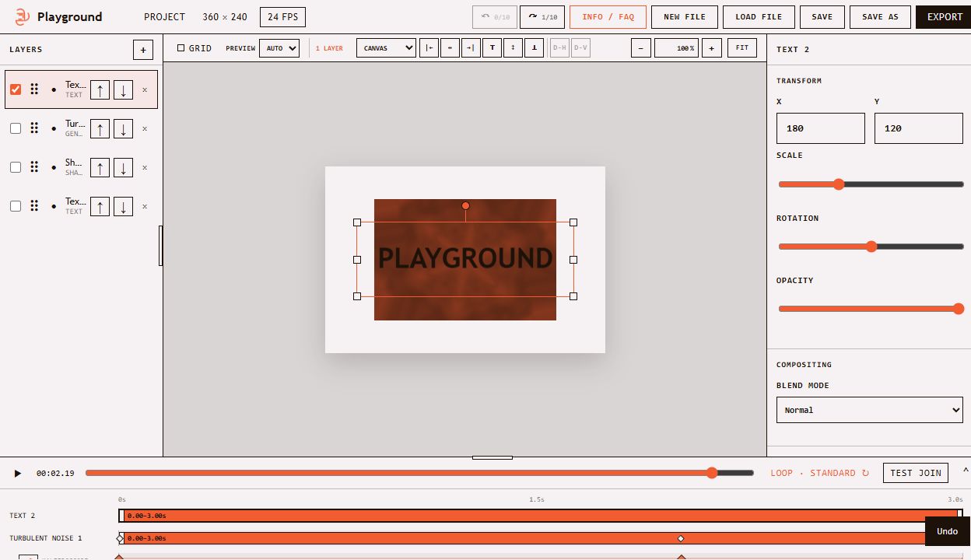Open the Preview Auto dropdown

[279, 48]
